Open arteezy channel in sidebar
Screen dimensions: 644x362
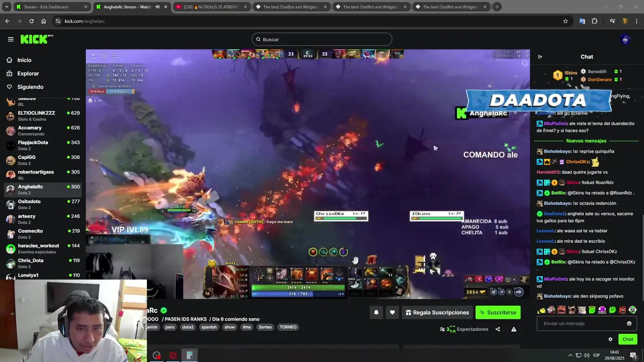(x=43, y=219)
